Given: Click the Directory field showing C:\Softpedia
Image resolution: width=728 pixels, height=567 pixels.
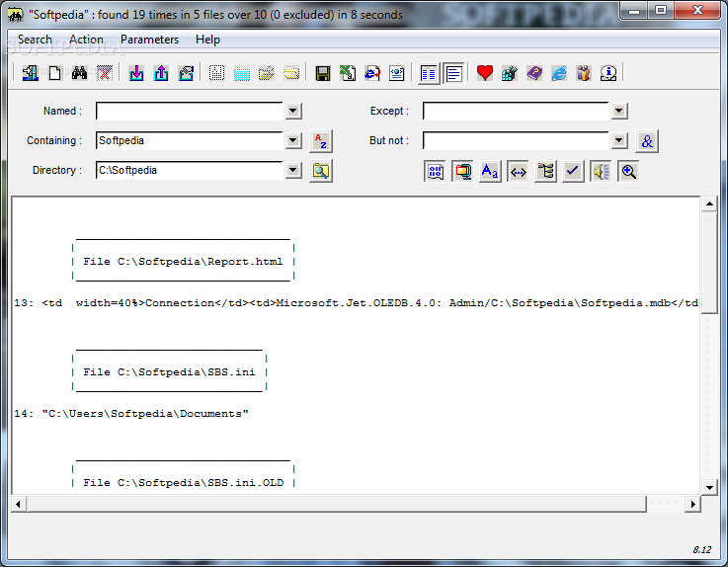Looking at the screenshot, I should pos(190,170).
